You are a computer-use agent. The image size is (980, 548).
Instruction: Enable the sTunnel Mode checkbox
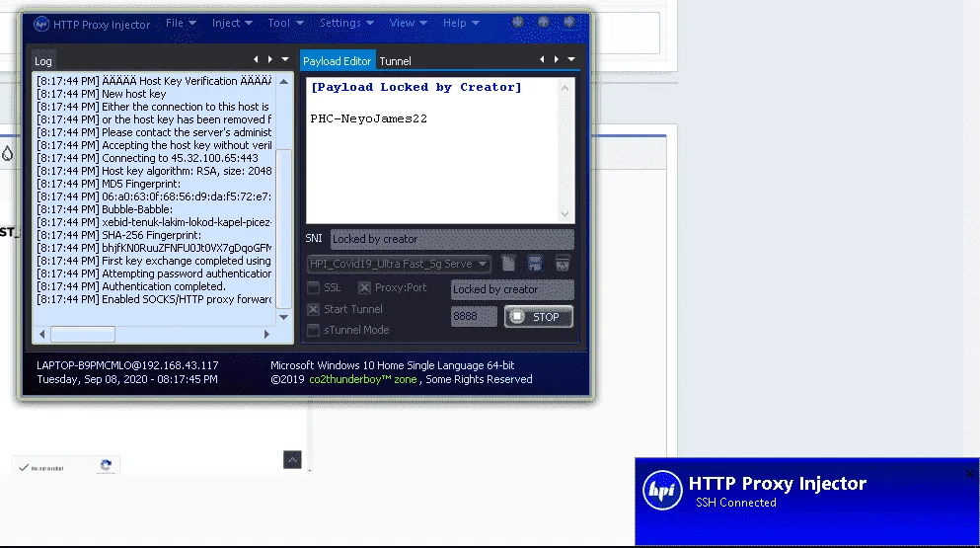click(x=313, y=330)
